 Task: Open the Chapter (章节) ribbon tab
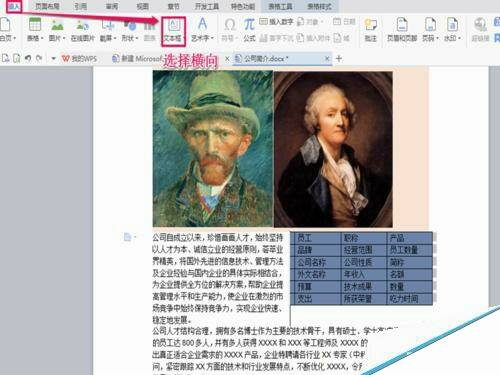[x=173, y=6]
